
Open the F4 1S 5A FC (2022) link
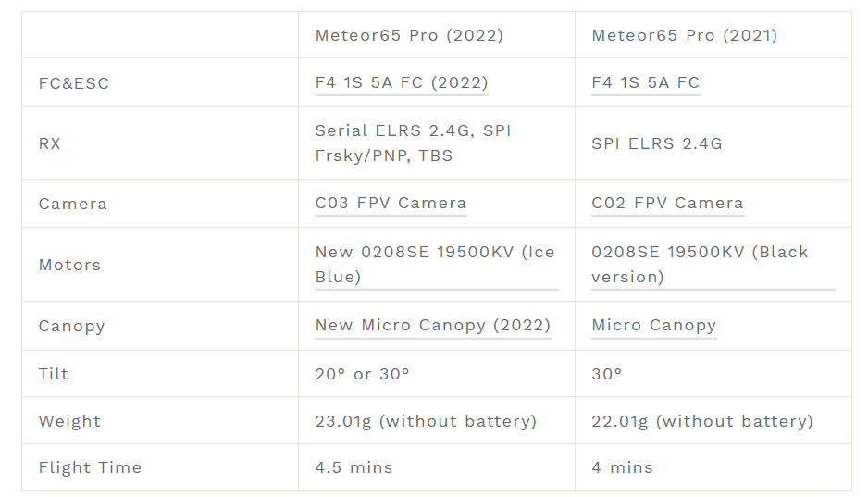click(401, 82)
